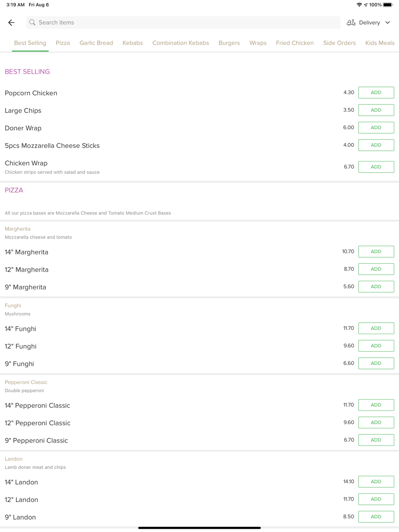Go to the Fried Chicken tab
Viewport: 399px width, 532px height.
coord(294,43)
